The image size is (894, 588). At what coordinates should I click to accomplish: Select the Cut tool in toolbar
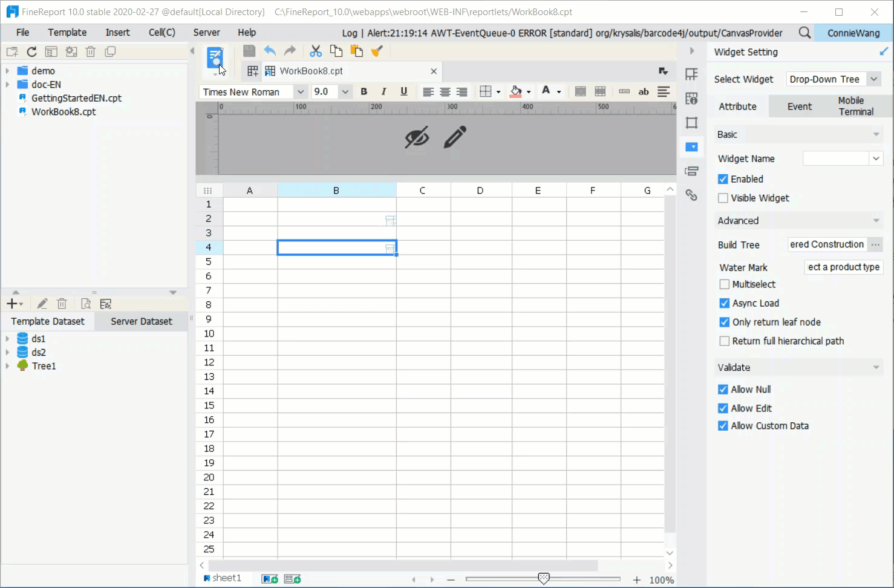(315, 51)
